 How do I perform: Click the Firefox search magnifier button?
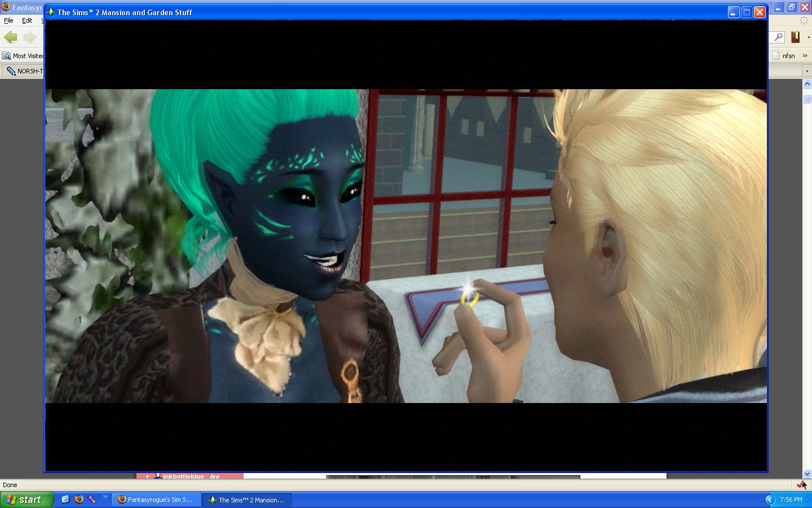pos(778,37)
